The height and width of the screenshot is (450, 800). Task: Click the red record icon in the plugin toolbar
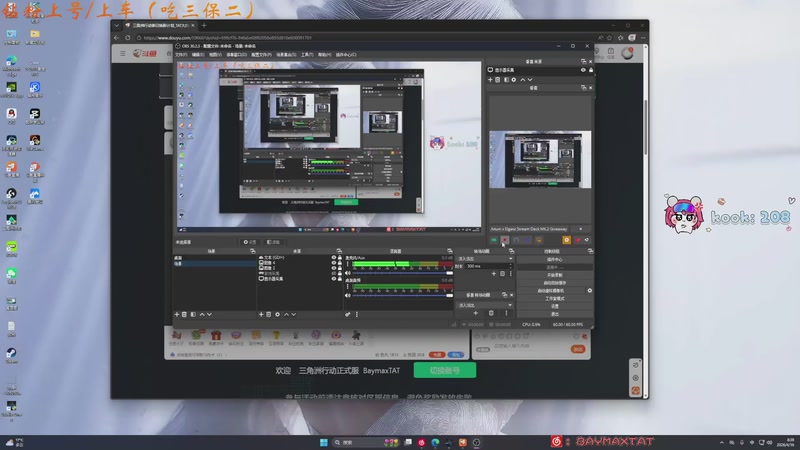[505, 240]
